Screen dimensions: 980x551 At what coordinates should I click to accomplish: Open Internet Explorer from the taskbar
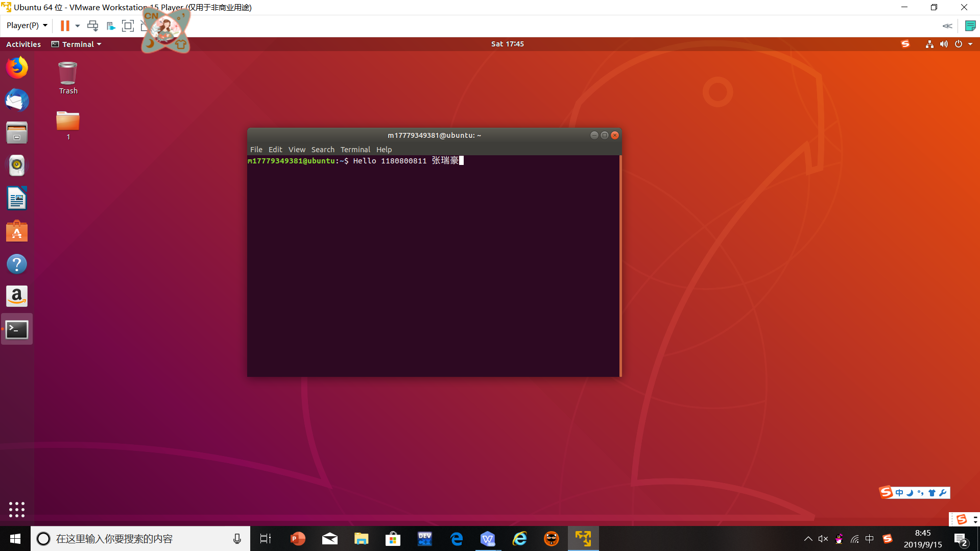[519, 539]
